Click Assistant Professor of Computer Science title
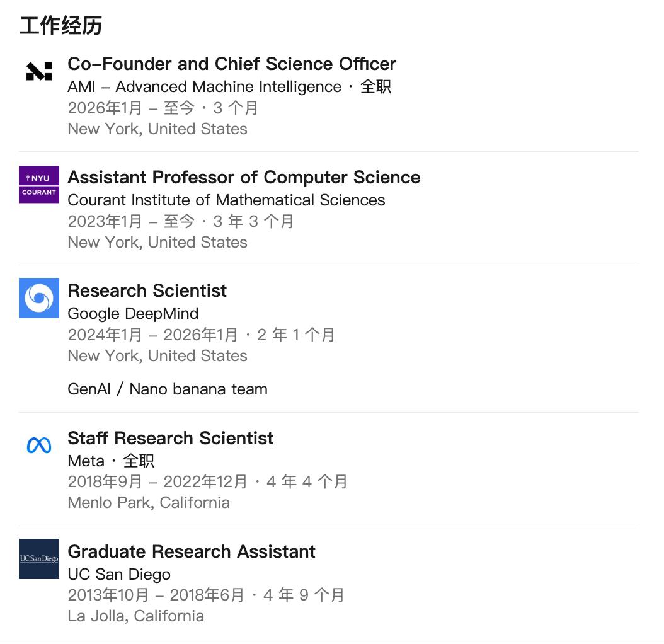 pyautogui.click(x=244, y=177)
